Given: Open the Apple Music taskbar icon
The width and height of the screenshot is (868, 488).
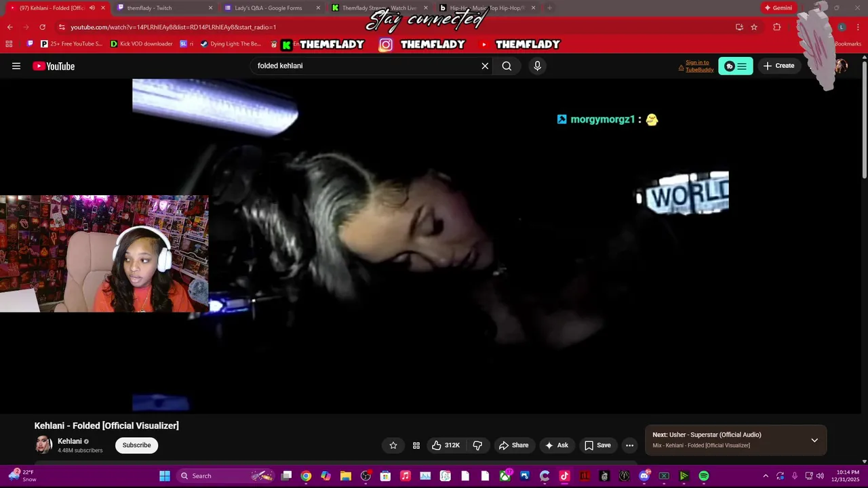Looking at the screenshot, I should pyautogui.click(x=405, y=476).
